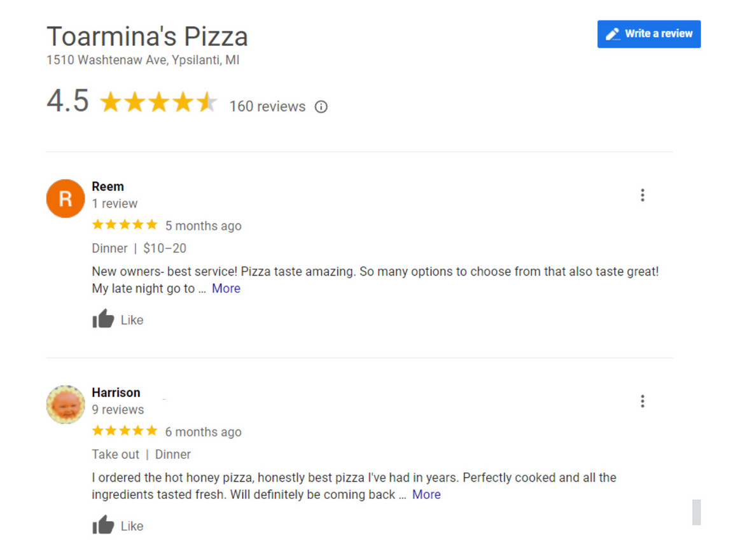Open three-dot menu for Reem's review

[643, 195]
